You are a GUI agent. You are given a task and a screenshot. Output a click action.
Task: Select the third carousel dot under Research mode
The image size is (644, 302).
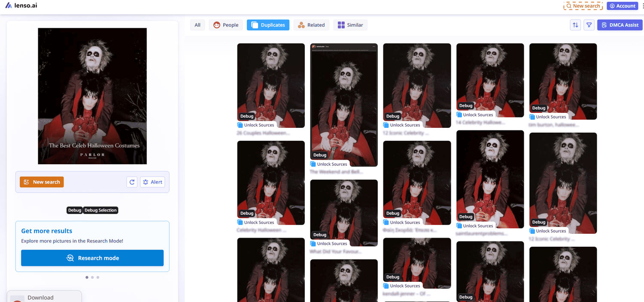[x=98, y=277]
